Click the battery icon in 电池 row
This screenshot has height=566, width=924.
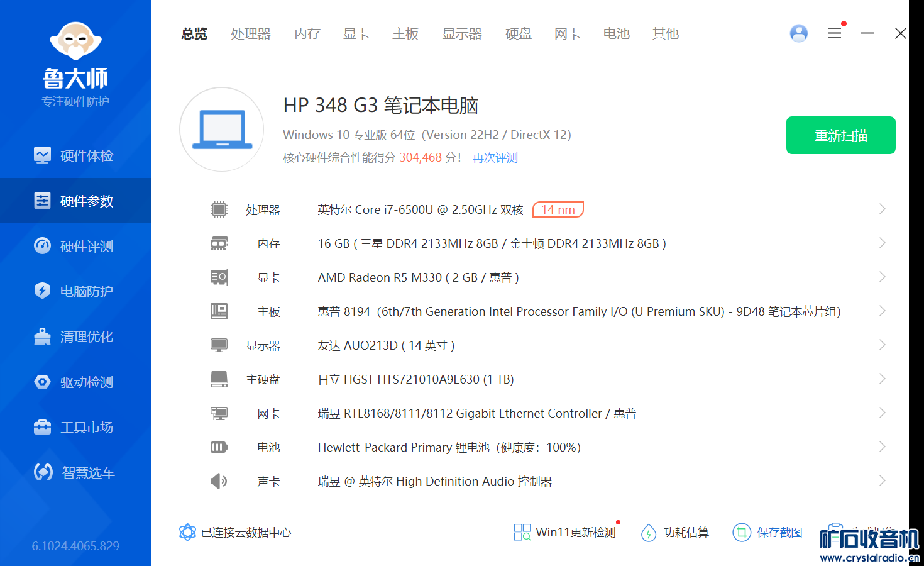click(219, 447)
